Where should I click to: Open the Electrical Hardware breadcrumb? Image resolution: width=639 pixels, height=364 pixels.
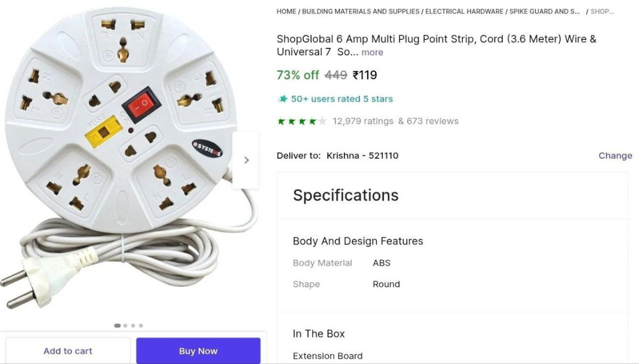[464, 11]
